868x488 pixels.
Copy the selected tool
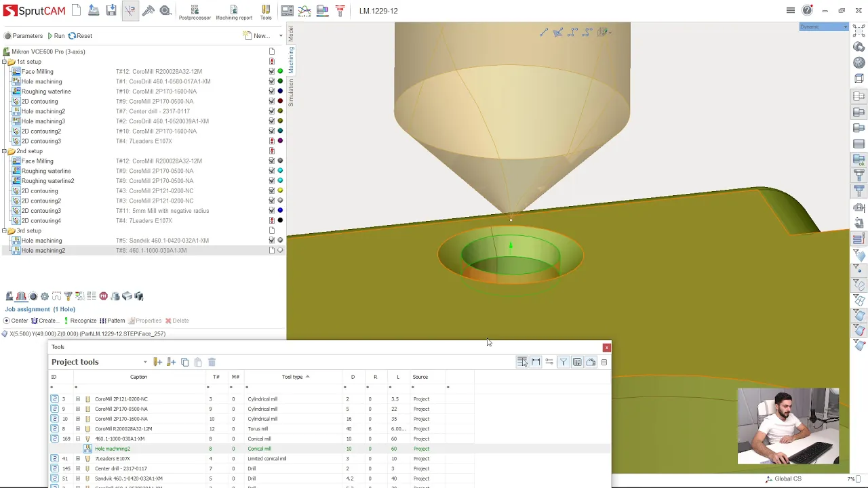[184, 362]
